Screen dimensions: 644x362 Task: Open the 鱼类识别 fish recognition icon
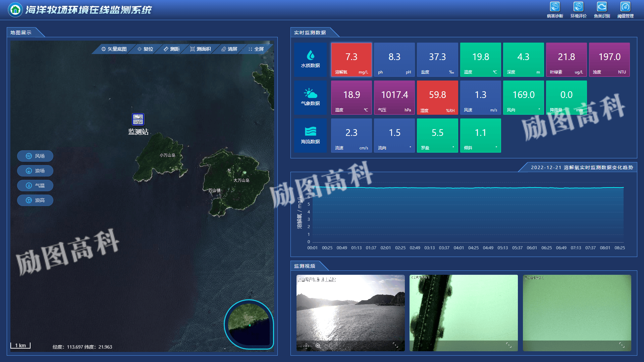[602, 7]
